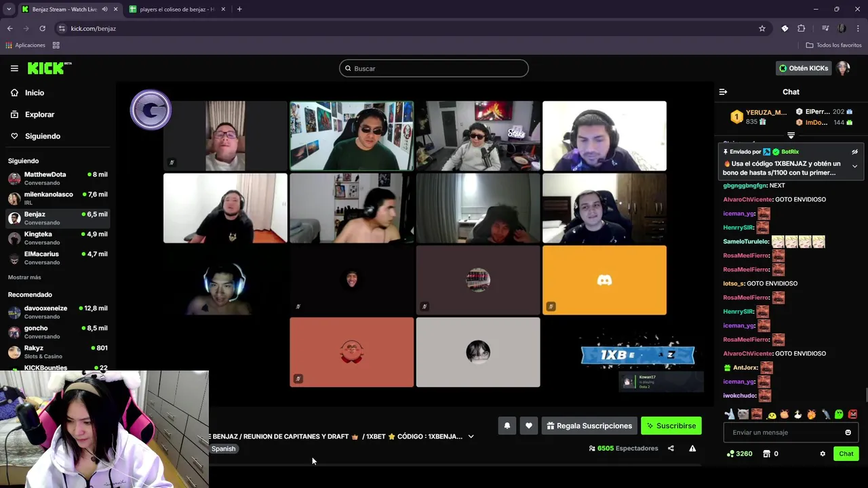The image size is (868, 488).
Task: Hide the pinned BotRix message
Action: (854, 152)
